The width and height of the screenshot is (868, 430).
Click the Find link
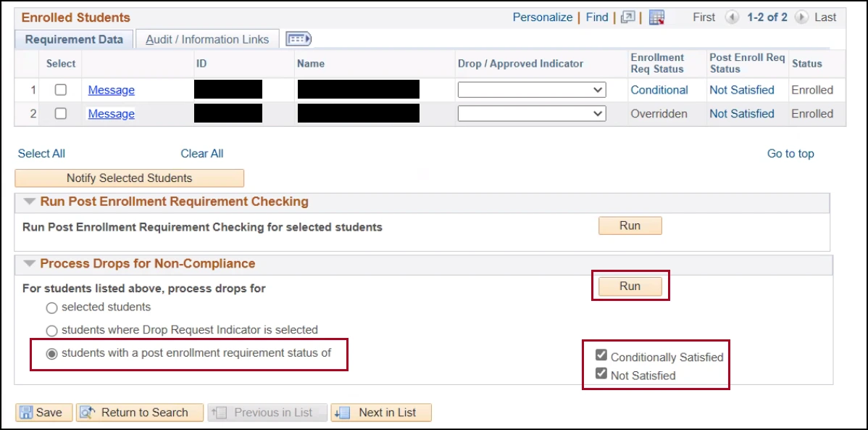(x=597, y=17)
